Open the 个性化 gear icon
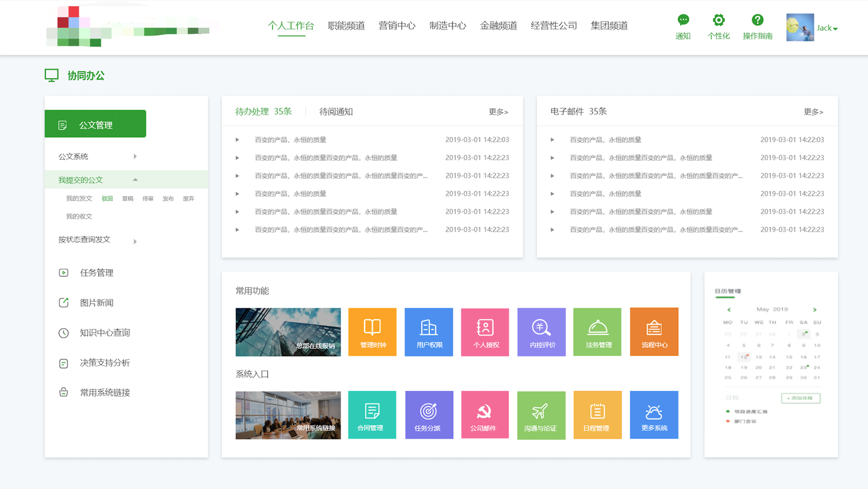Viewport: 868px width, 489px height. (719, 20)
